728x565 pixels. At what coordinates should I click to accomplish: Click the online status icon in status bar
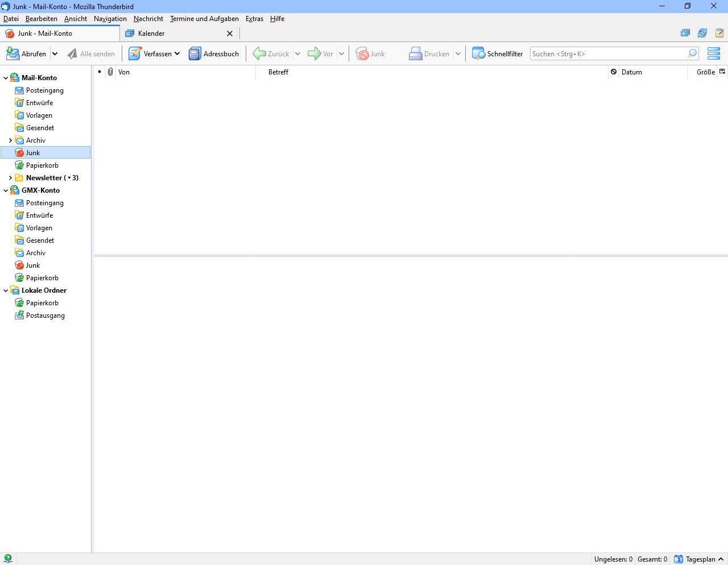[x=8, y=559]
